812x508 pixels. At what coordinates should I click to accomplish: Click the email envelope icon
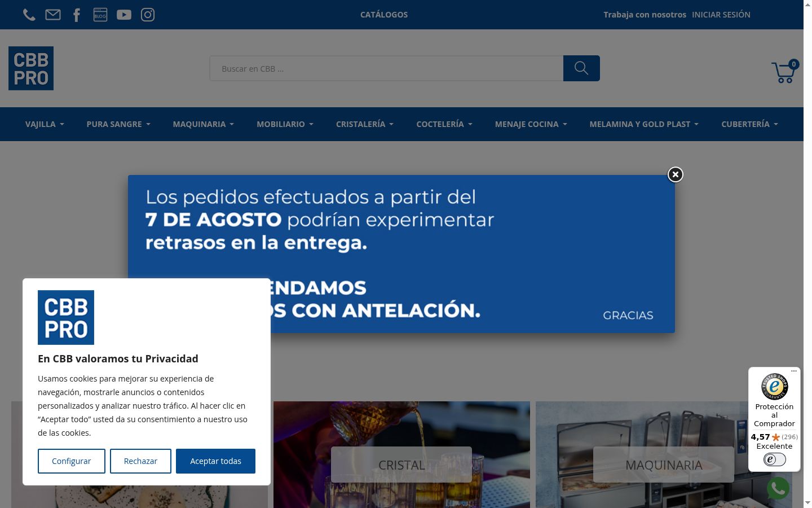pyautogui.click(x=53, y=15)
